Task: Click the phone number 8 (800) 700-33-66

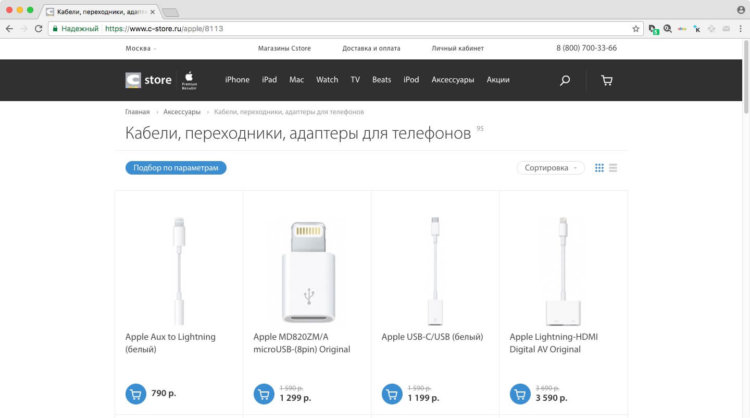Action: (x=586, y=48)
